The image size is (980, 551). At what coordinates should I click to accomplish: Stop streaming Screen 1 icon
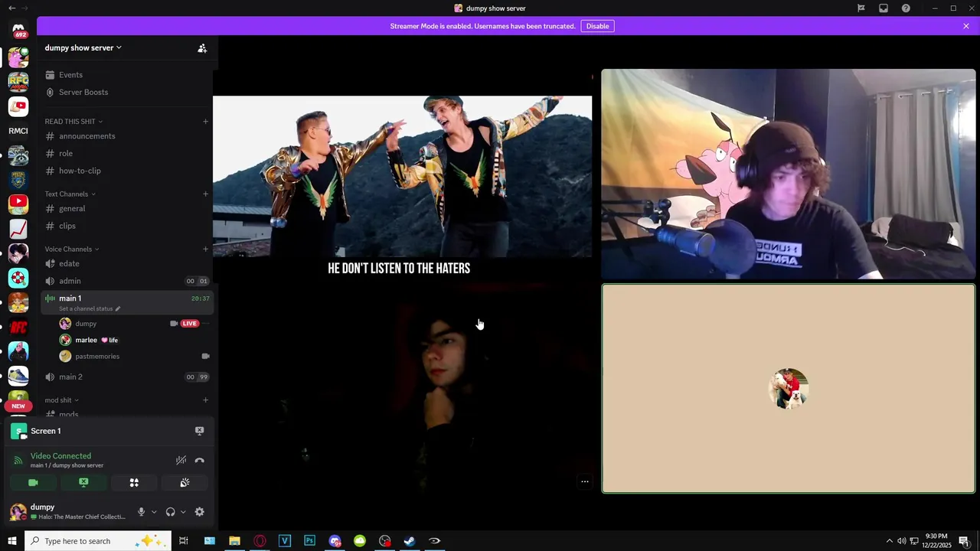[199, 431]
